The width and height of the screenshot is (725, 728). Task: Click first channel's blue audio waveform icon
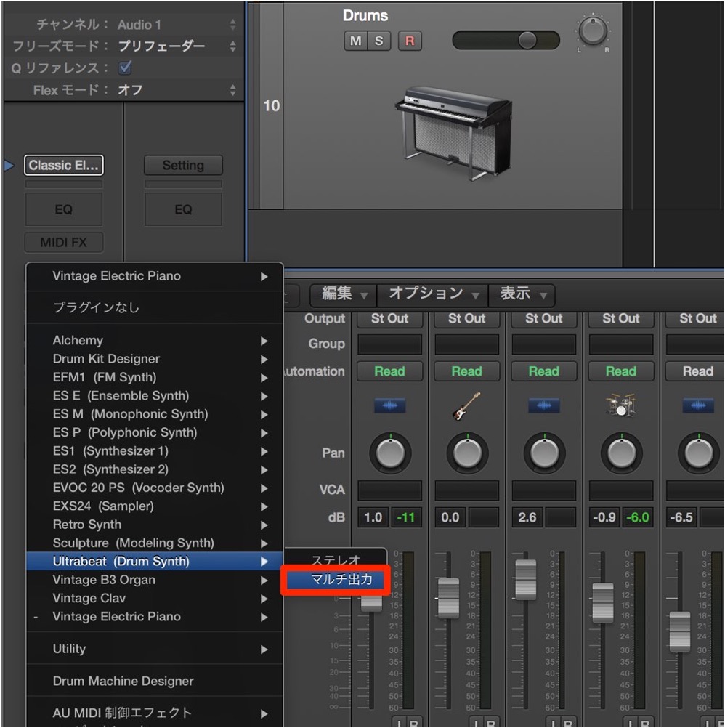coord(389,405)
